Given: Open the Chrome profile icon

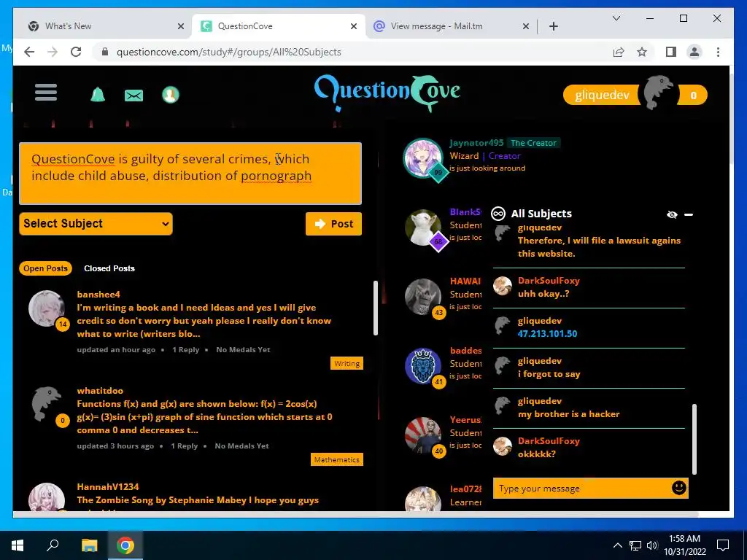Looking at the screenshot, I should [x=694, y=52].
